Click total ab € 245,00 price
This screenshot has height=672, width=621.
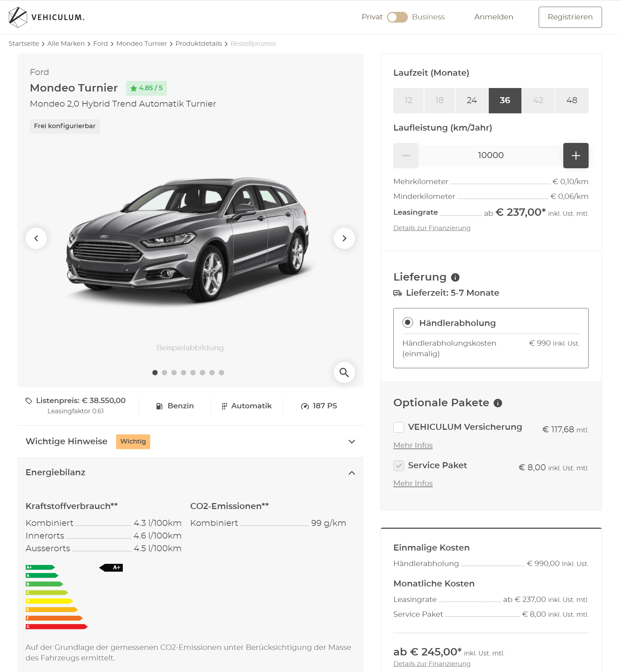tap(427, 652)
